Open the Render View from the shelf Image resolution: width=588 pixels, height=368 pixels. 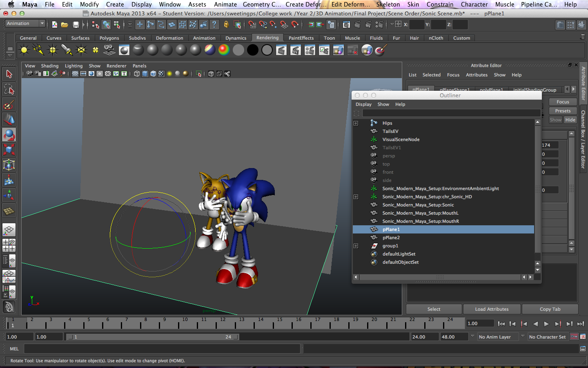pyautogui.click(x=123, y=50)
